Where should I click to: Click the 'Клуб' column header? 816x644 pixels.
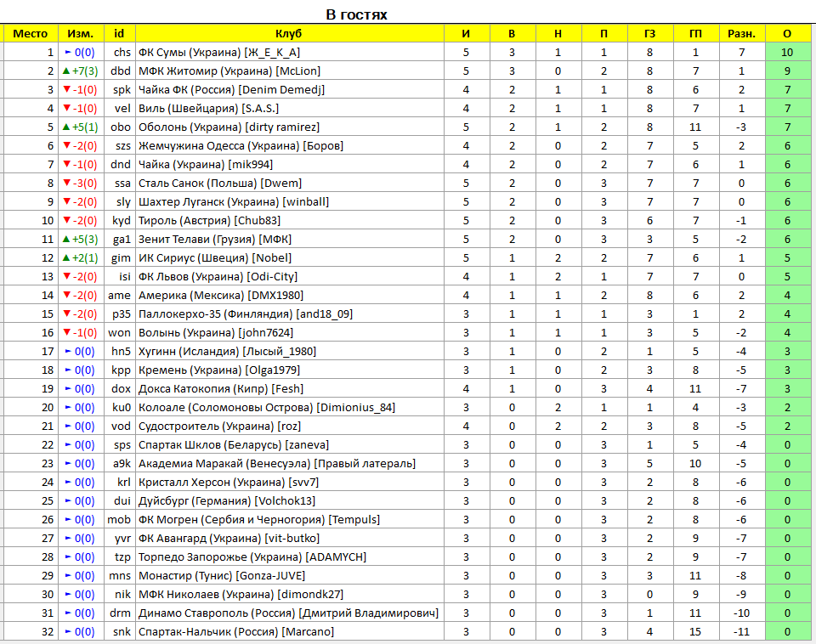tap(289, 34)
